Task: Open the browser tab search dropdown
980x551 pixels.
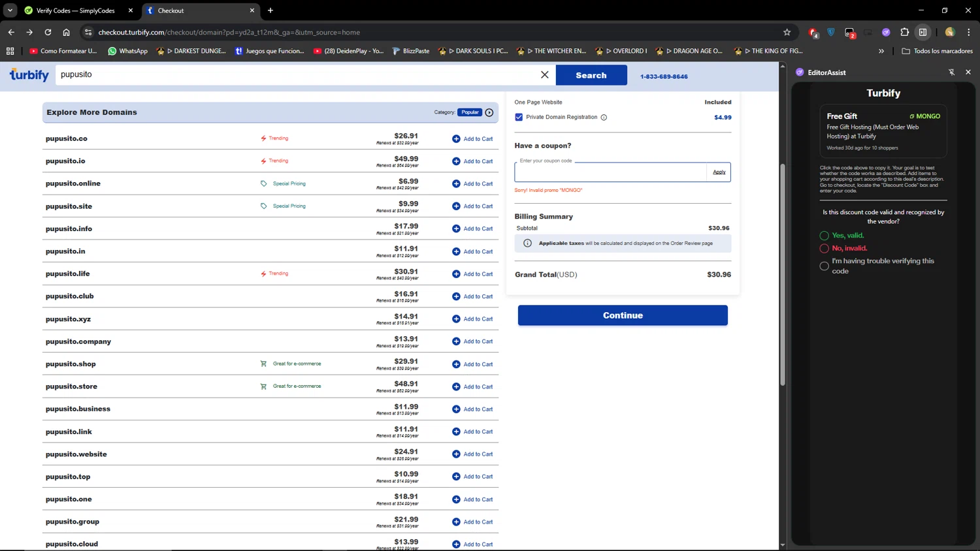Action: click(10, 10)
